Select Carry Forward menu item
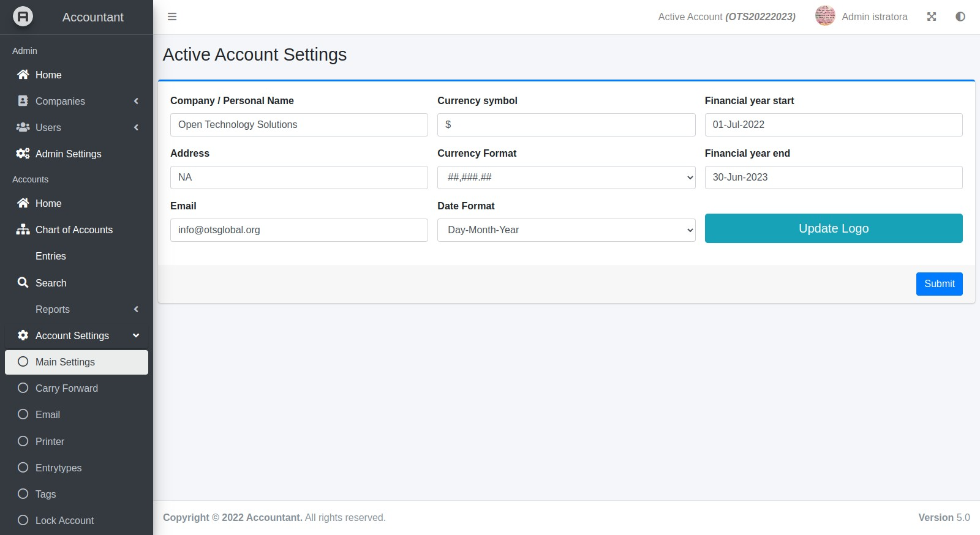This screenshot has width=980, height=535. (x=67, y=388)
